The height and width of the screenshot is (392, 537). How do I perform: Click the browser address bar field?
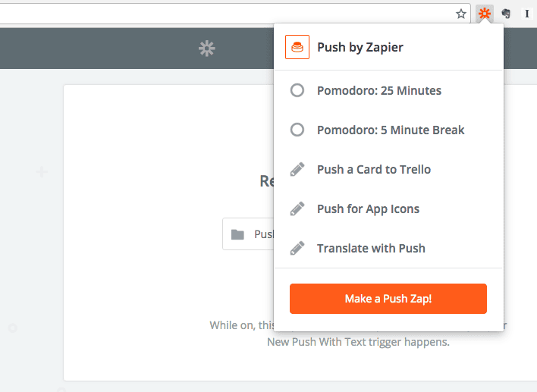click(x=226, y=14)
